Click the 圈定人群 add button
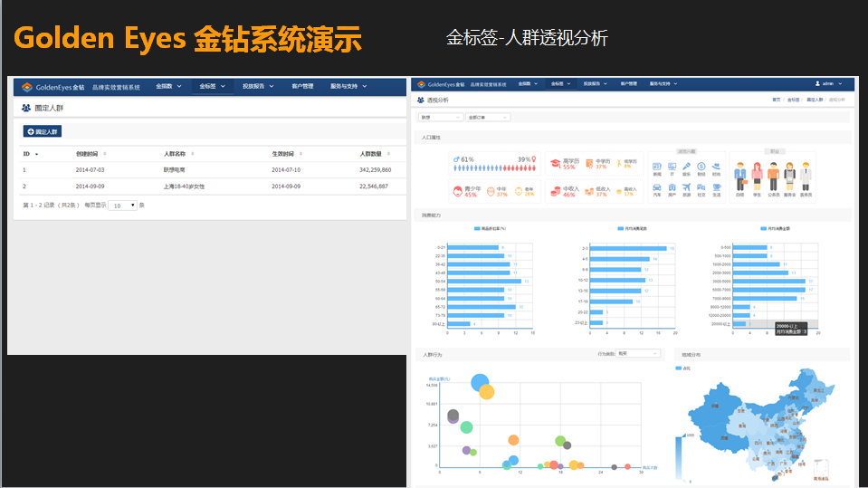This screenshot has width=868, height=488. tap(42, 132)
